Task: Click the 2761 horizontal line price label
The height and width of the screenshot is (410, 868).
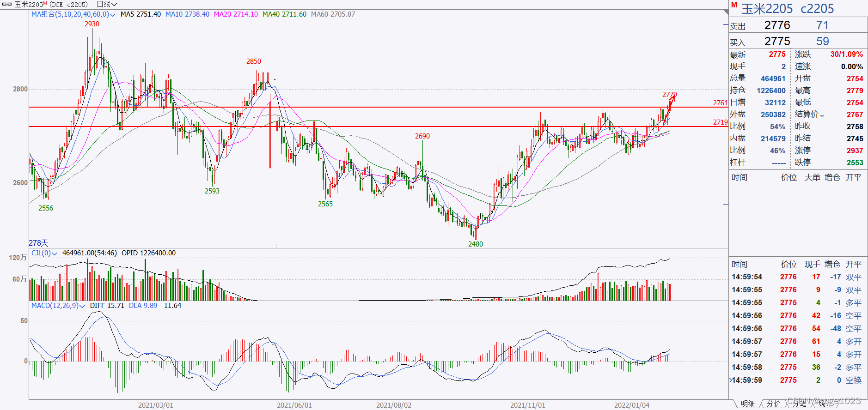Action: point(720,103)
